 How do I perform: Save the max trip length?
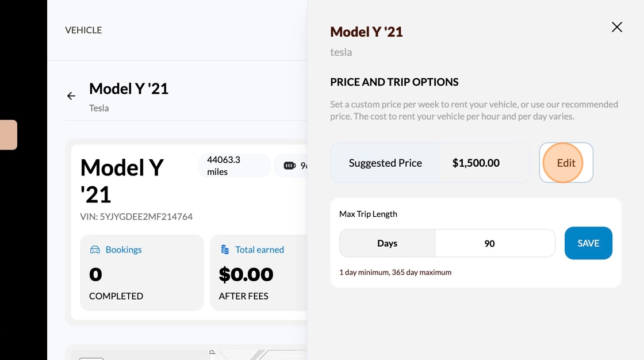(588, 243)
